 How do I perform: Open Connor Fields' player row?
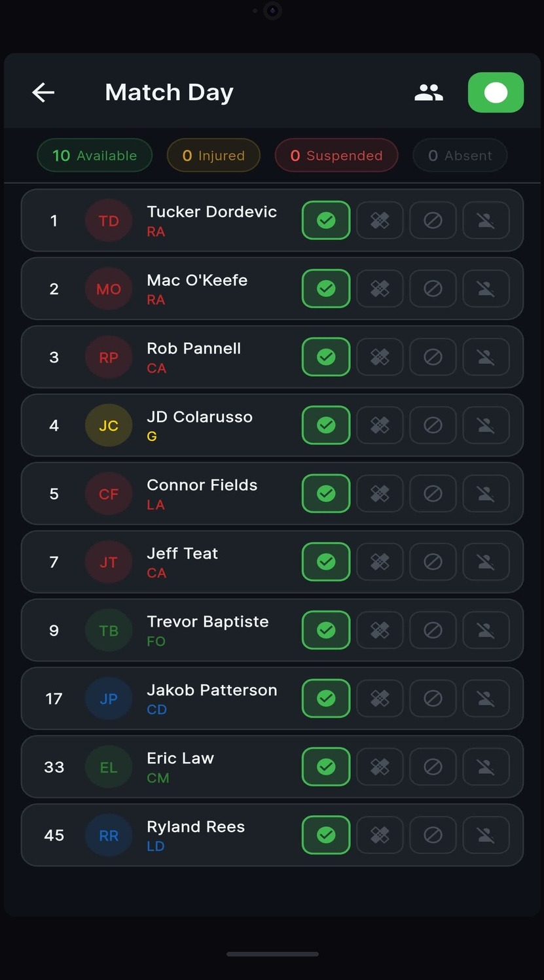[x=202, y=493]
